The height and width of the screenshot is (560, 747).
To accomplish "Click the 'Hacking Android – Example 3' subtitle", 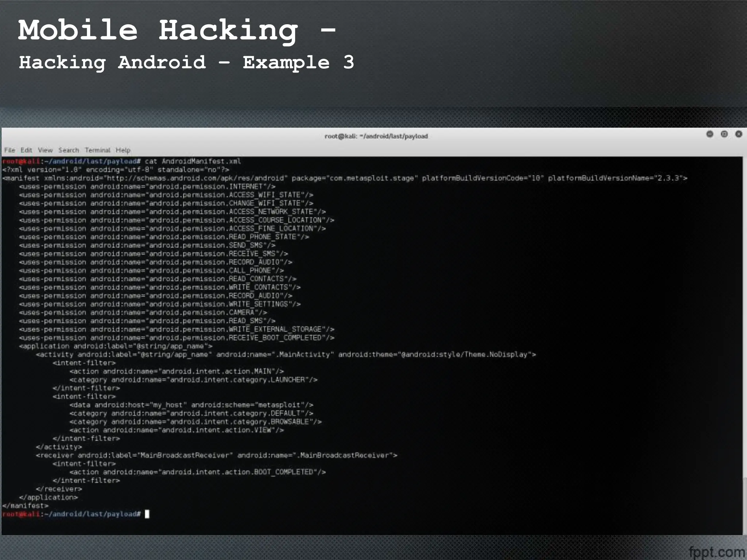I will tap(186, 62).
